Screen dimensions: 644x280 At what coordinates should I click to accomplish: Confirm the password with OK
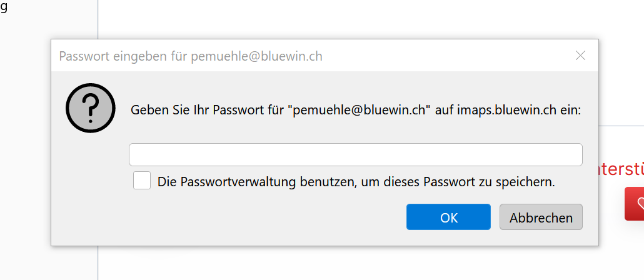[x=448, y=217]
